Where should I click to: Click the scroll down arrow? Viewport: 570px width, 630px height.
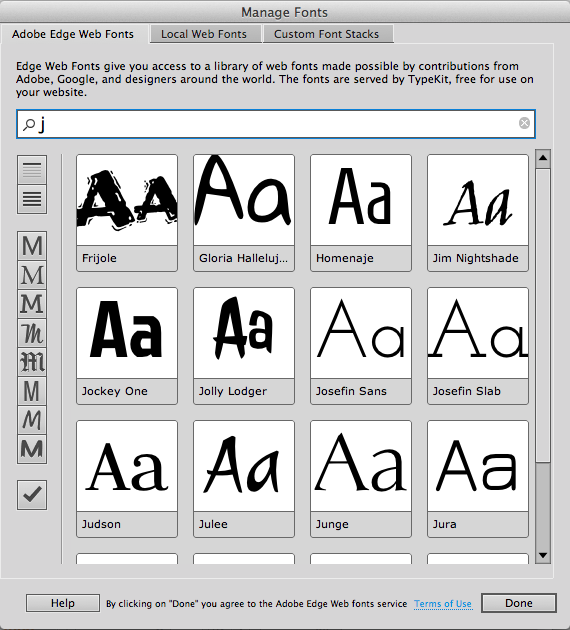(543, 555)
